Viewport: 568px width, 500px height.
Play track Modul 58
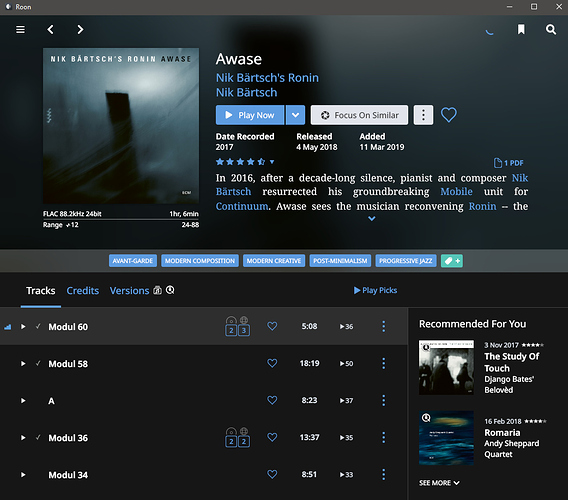(x=23, y=363)
